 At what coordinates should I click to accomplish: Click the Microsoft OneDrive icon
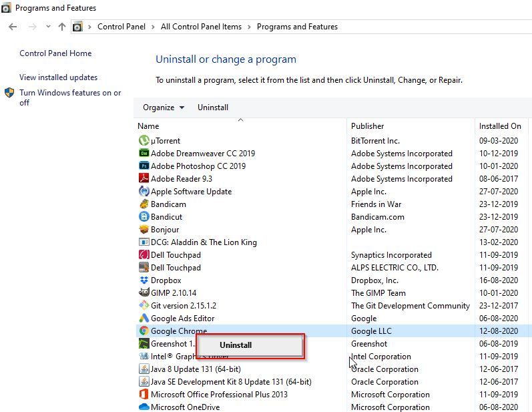pos(144,407)
